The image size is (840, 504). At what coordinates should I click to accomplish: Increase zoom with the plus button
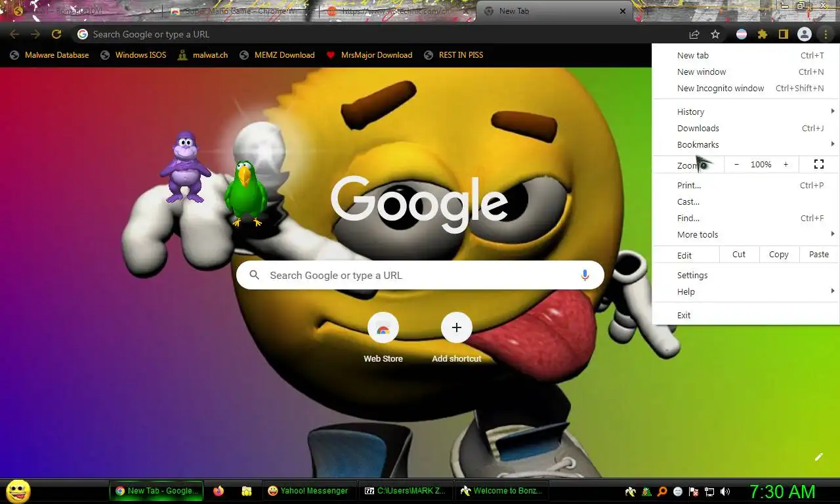(786, 165)
